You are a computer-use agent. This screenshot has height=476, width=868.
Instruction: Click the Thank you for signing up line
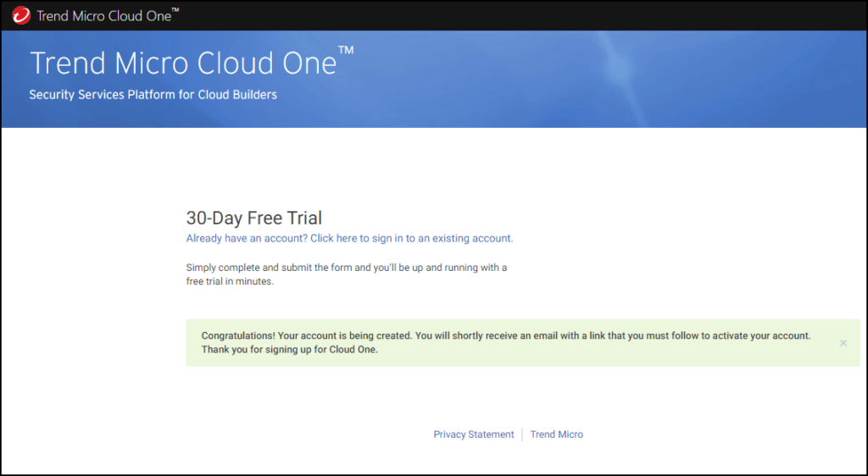[x=290, y=350]
